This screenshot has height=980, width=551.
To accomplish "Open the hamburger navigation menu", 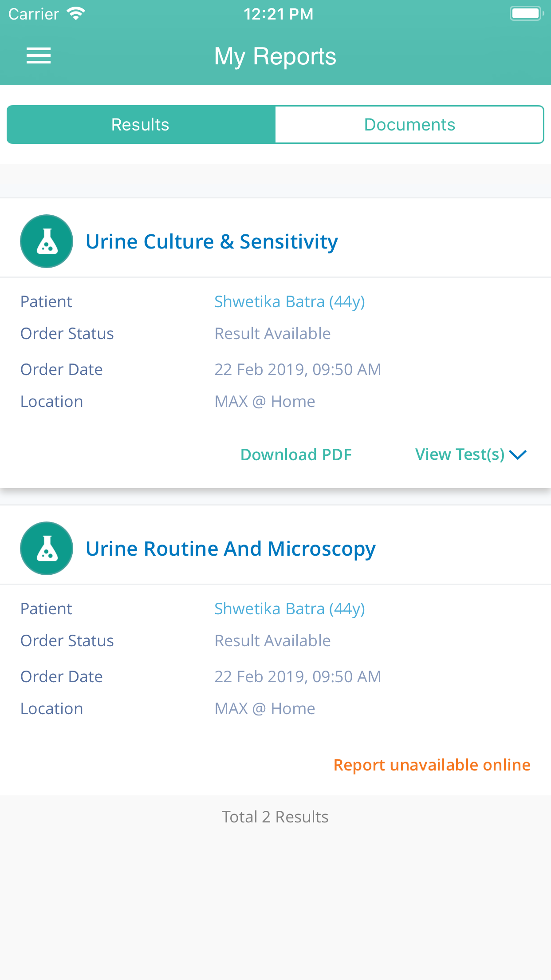I will click(x=38, y=55).
